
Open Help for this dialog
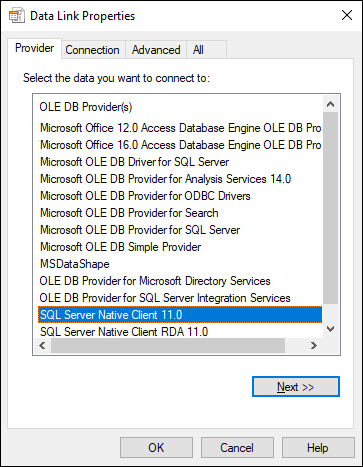point(318,448)
